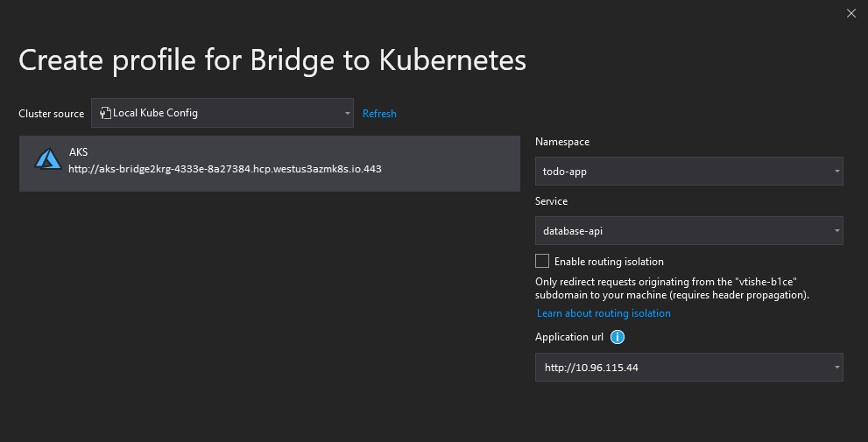Expand the Namespace dropdown arrow
Screen dimensions: 868x442
[836, 172]
